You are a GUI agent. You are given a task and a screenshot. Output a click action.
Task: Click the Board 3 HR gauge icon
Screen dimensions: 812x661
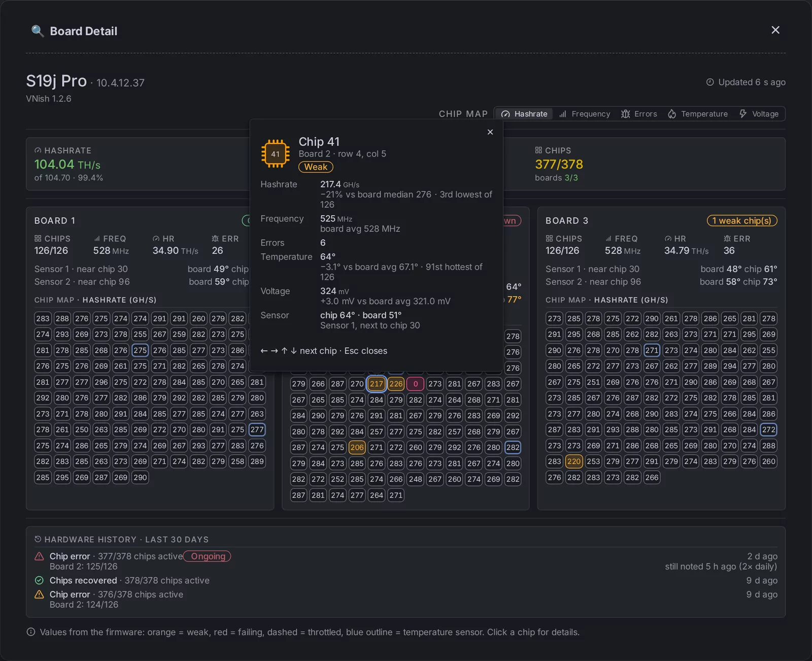pyautogui.click(x=668, y=239)
